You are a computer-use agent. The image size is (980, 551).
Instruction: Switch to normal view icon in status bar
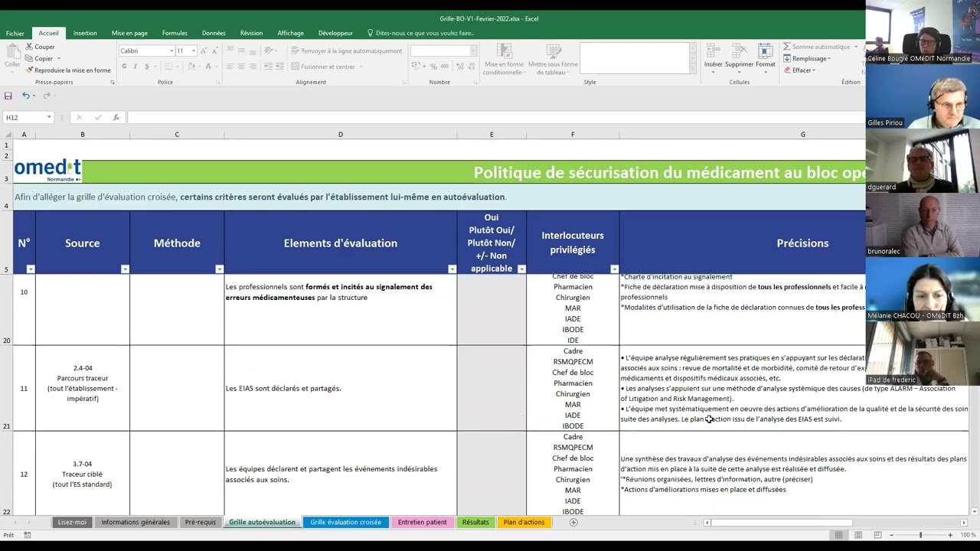click(x=839, y=535)
